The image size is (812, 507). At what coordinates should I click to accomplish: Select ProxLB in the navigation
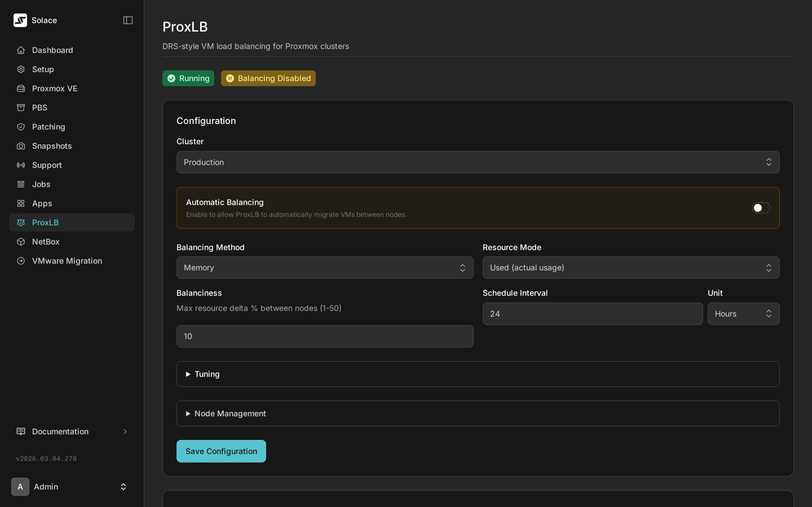(45, 222)
